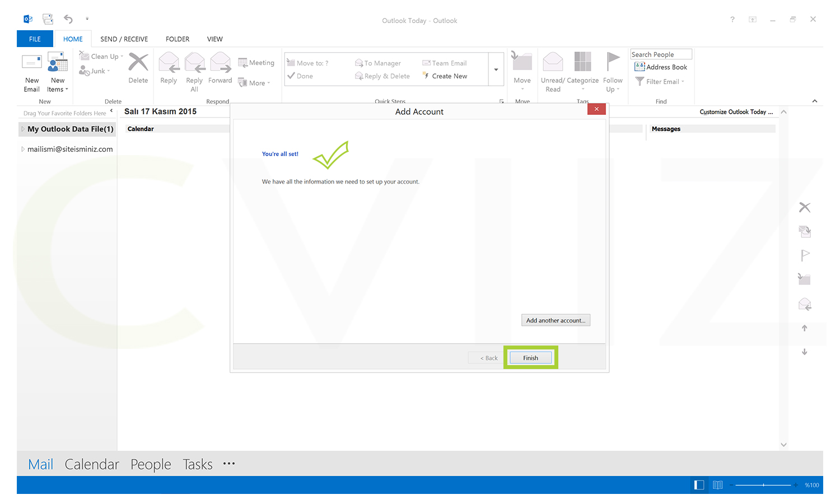Go to Mail in the navigation bar

point(41,464)
